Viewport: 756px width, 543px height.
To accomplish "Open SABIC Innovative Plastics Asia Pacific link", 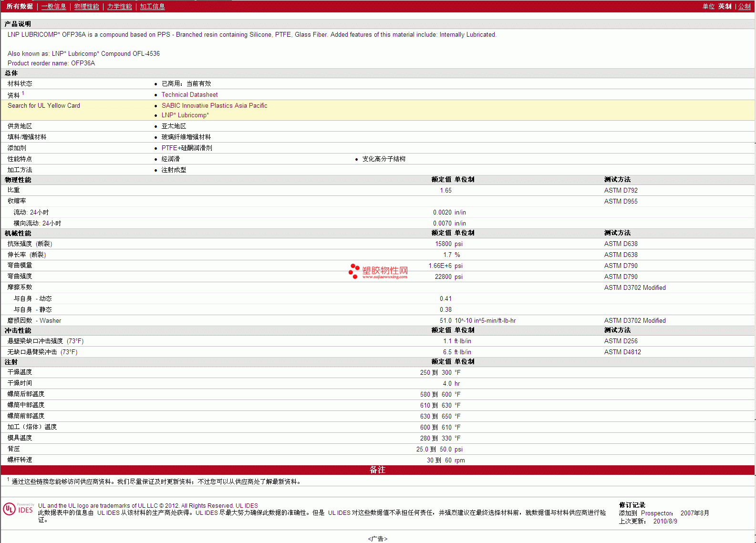I will click(214, 106).
